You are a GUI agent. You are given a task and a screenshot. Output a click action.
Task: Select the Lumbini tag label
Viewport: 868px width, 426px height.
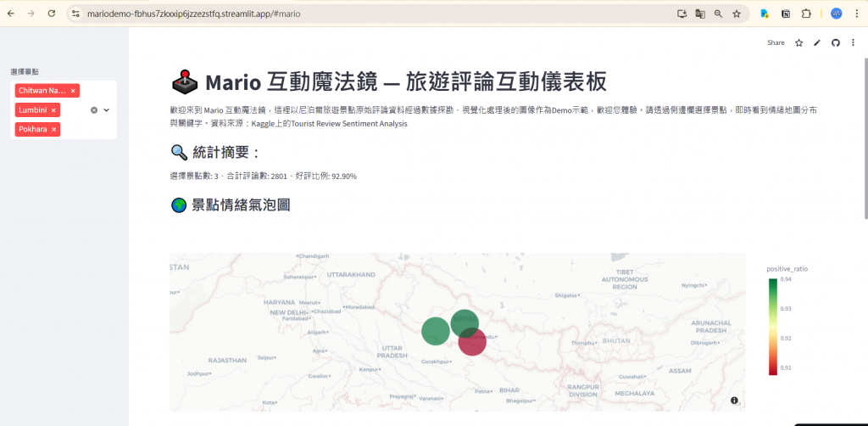pyautogui.click(x=33, y=110)
